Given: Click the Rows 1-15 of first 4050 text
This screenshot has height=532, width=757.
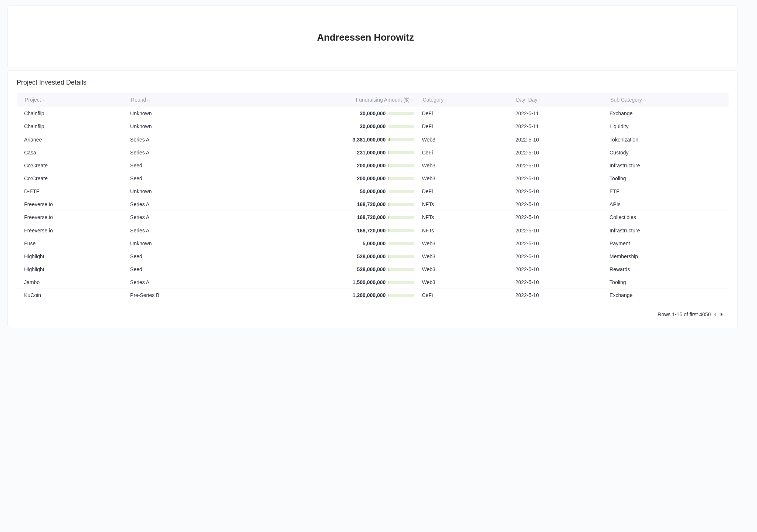Looking at the screenshot, I should click(x=684, y=314).
